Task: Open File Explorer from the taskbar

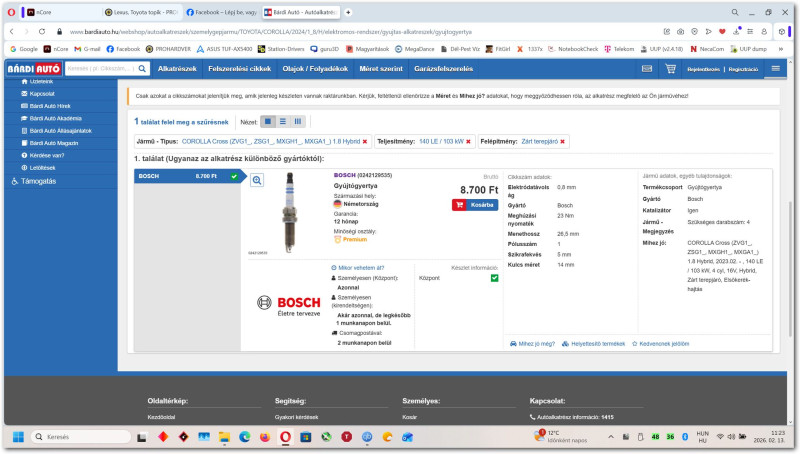Action: coord(224,437)
